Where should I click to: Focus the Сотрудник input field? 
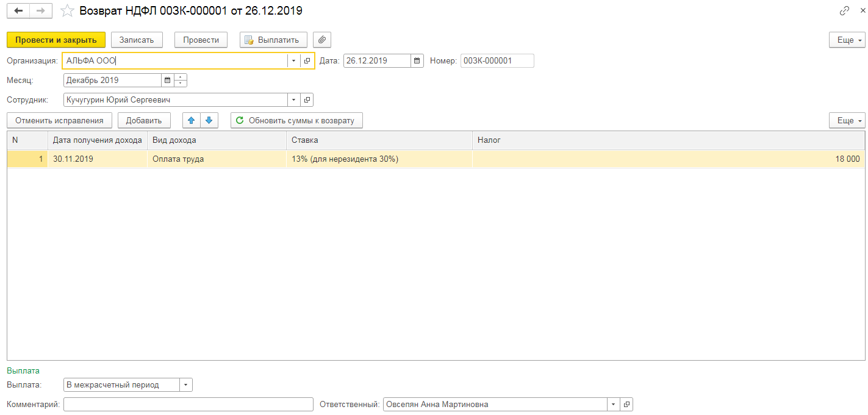point(176,99)
